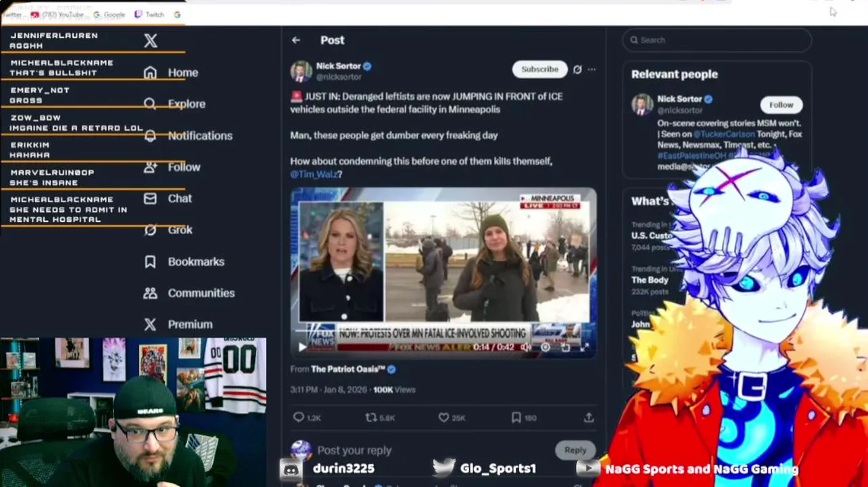868x487 pixels.
Task: Click the Explore magnifier icon
Action: pyautogui.click(x=150, y=103)
